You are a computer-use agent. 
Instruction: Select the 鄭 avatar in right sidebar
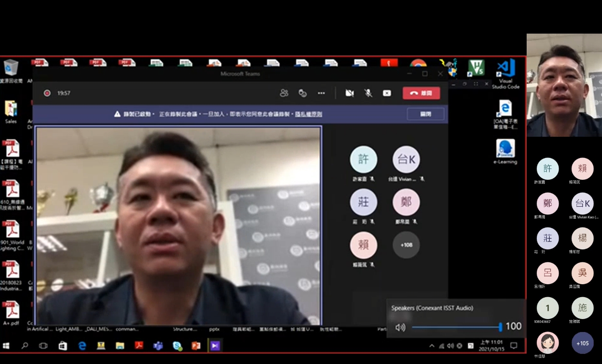548,203
